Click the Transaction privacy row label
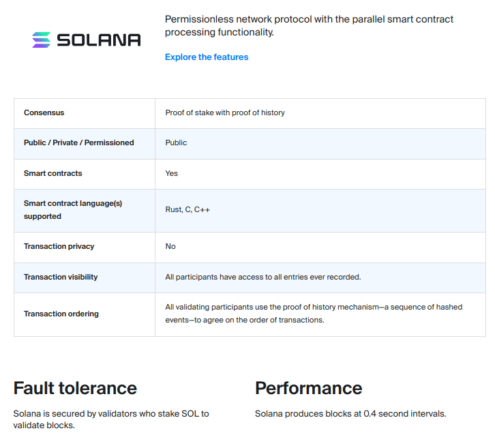 pos(59,246)
